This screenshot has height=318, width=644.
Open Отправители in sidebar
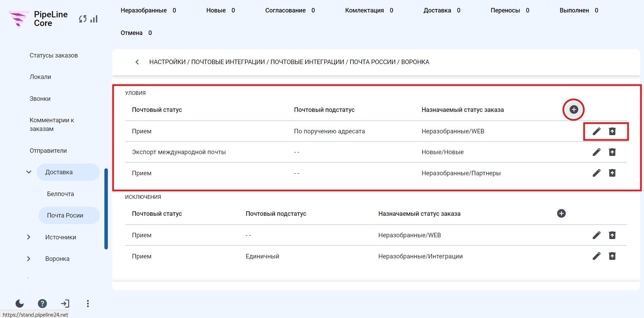[48, 151]
